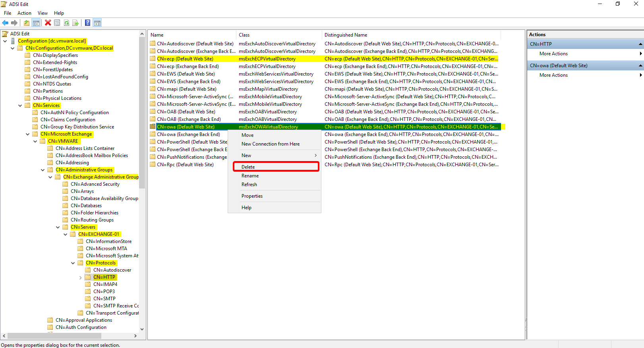Choose Delete from the context menu
The width and height of the screenshot is (644, 348).
pyautogui.click(x=248, y=167)
